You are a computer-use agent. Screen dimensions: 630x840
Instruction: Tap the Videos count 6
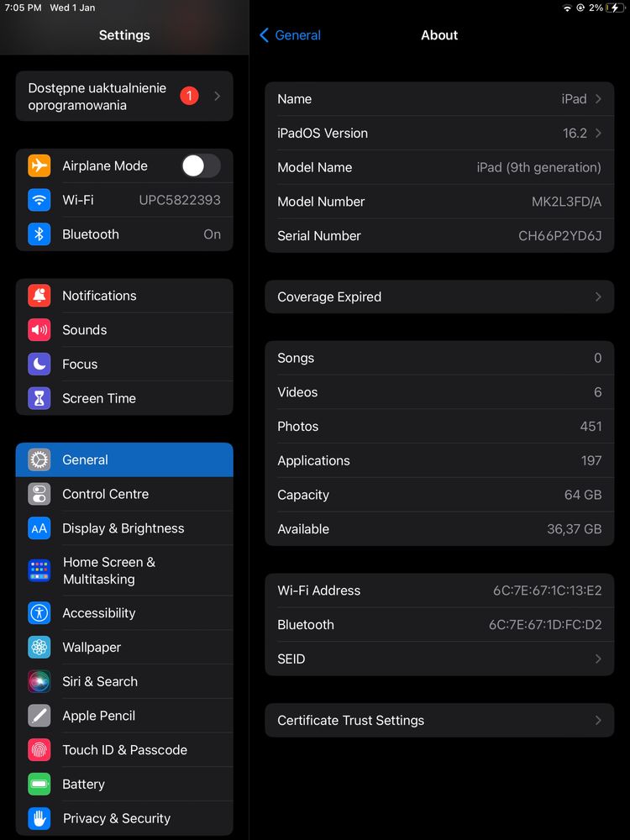click(598, 392)
